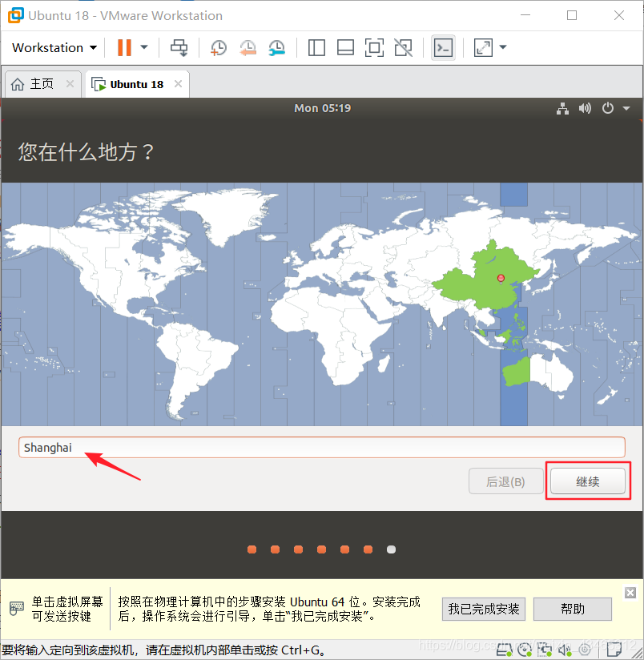Click 我已完成安装 button
The image size is (644, 660).
484,609
